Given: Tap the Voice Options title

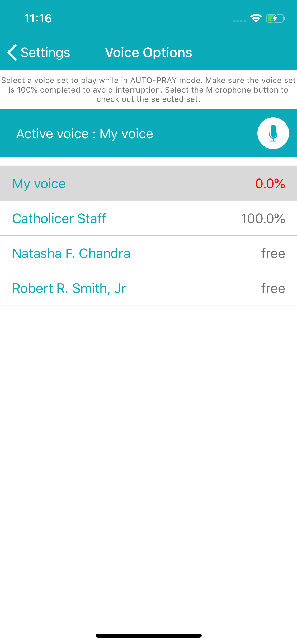Looking at the screenshot, I should 148,52.
